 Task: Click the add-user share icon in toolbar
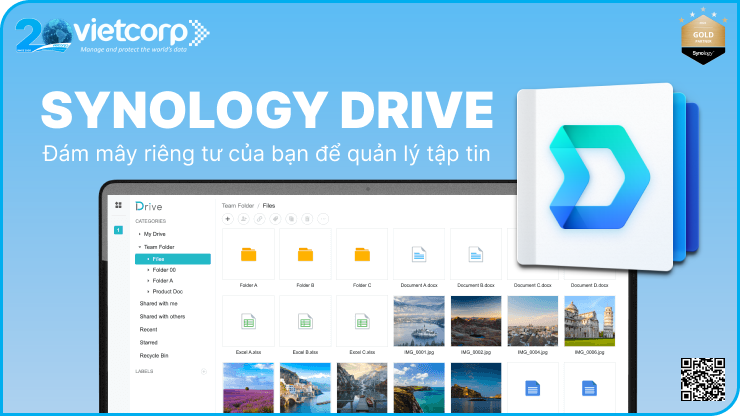point(244,219)
